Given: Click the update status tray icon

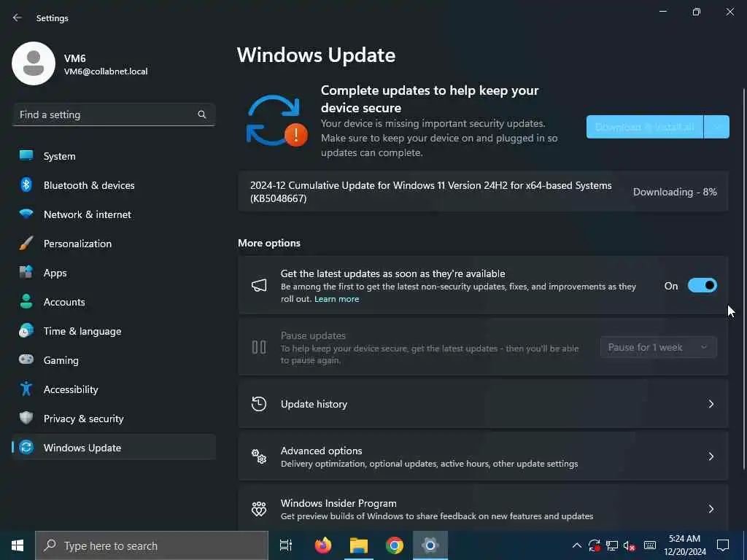Looking at the screenshot, I should (594, 545).
